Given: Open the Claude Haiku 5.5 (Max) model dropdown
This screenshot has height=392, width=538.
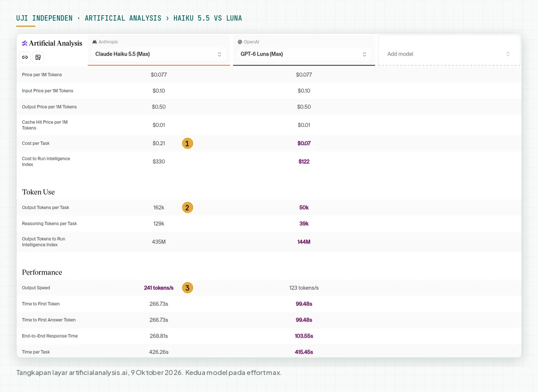Looking at the screenshot, I should tap(159, 54).
